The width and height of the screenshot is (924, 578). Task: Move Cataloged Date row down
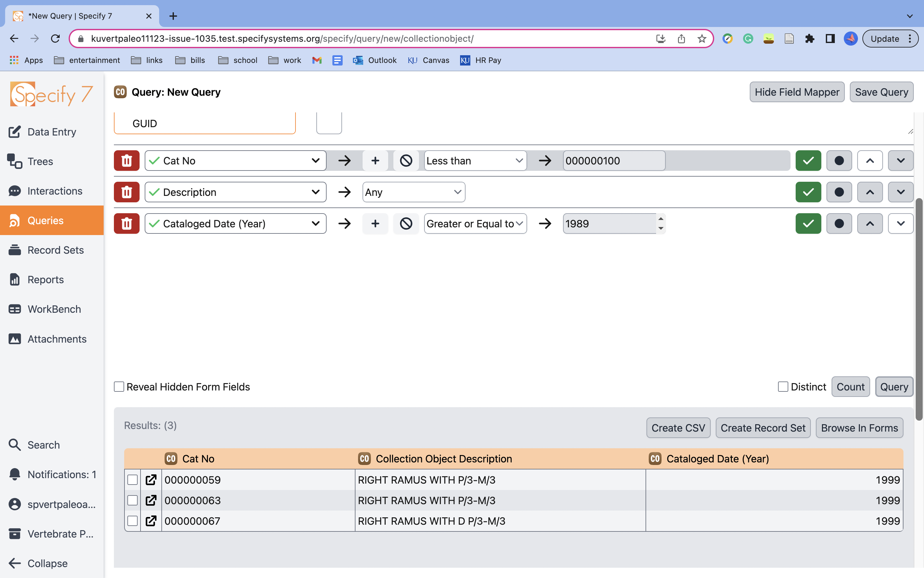[x=901, y=223]
